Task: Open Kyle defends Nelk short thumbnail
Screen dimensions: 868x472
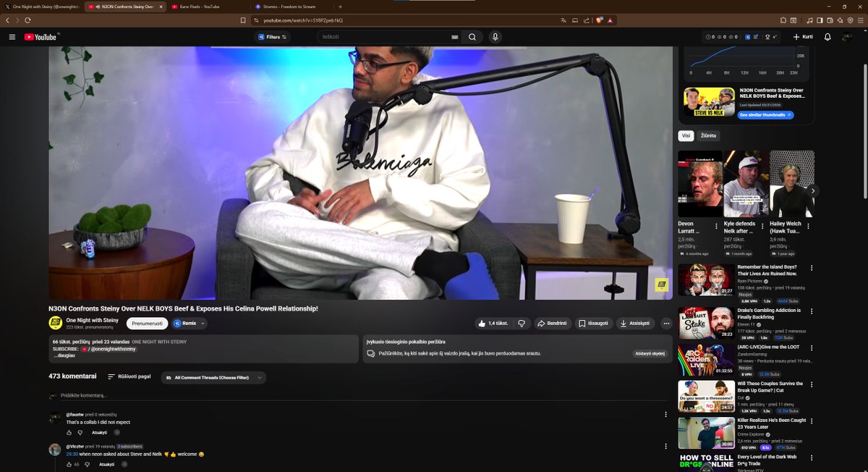Action: click(x=746, y=184)
